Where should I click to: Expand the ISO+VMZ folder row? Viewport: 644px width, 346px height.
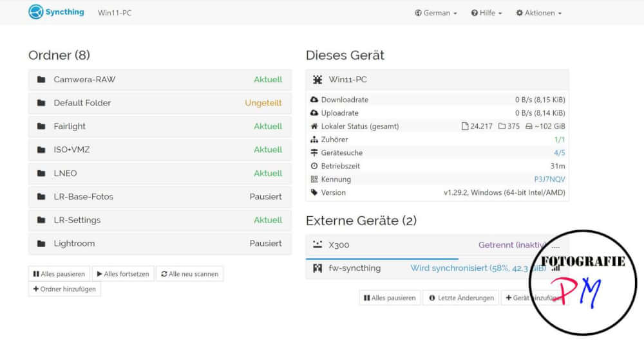pos(160,150)
